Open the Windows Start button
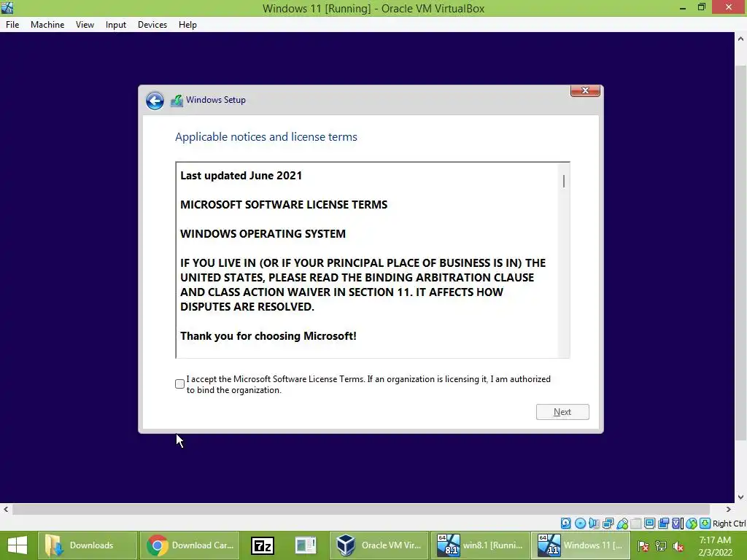Screen dimensions: 747x560 [x=18, y=545]
